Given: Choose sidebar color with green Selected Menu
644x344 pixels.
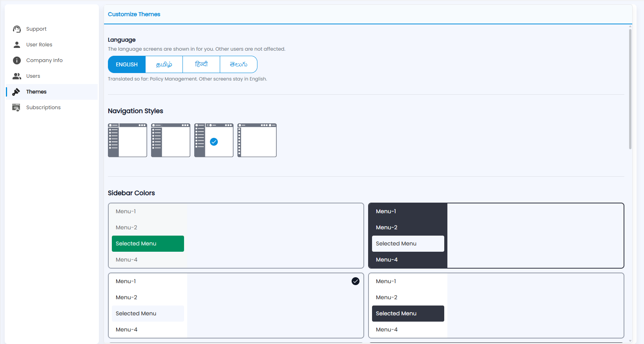Looking at the screenshot, I should point(236,236).
